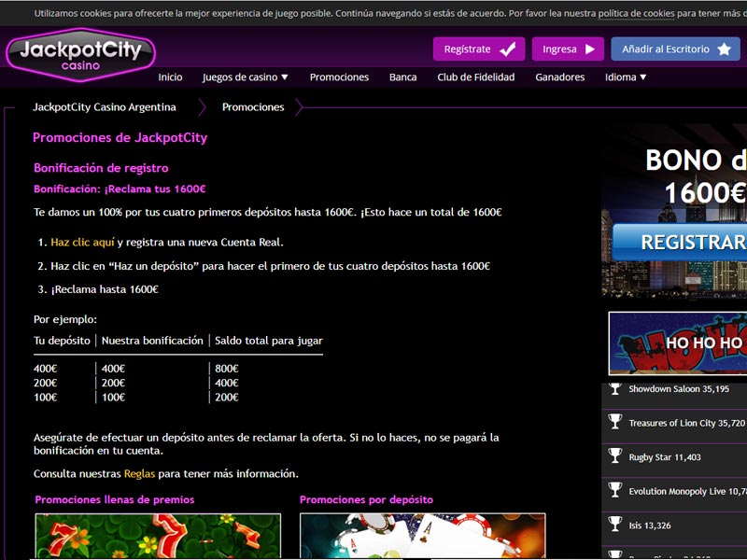Screen dimensions: 747x560
Task: Expand the Juegos de casino dropdown
Action: click(245, 77)
